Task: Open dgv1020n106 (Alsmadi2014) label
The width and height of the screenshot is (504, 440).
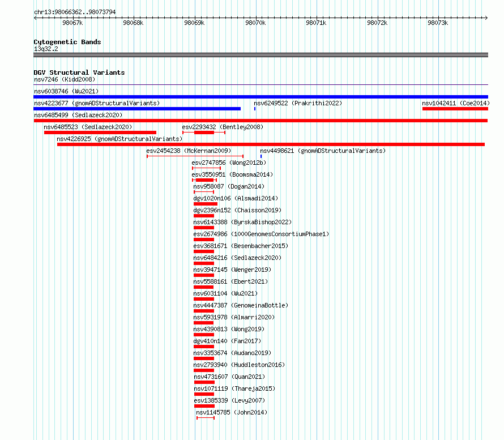Action: [236, 198]
